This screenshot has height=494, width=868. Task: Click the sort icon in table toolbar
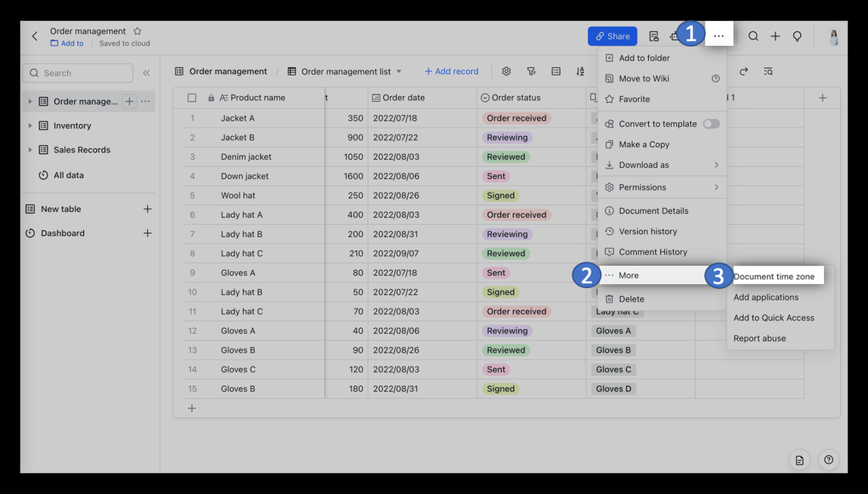tap(580, 71)
